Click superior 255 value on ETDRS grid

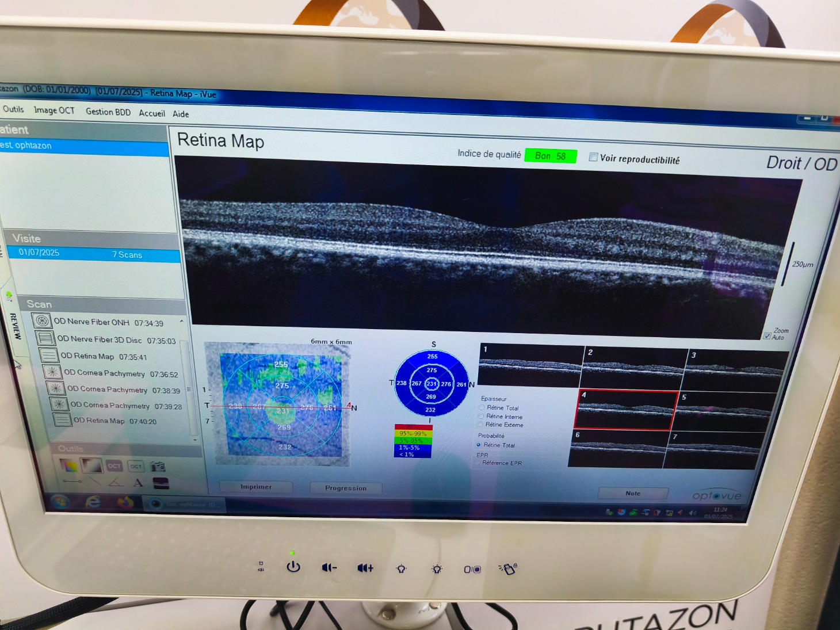433,356
